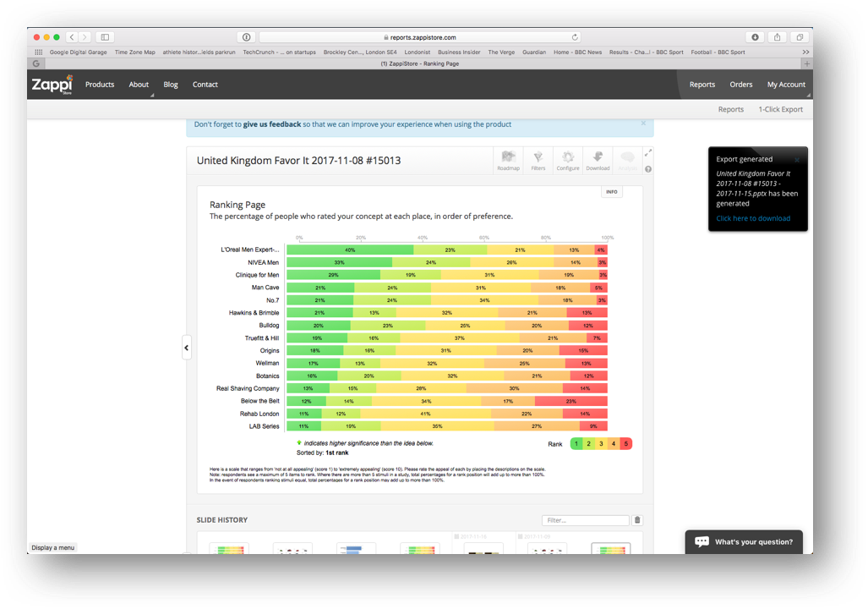This screenshot has height=609, width=868.
Task: Close the Export generated popup
Action: click(x=796, y=159)
